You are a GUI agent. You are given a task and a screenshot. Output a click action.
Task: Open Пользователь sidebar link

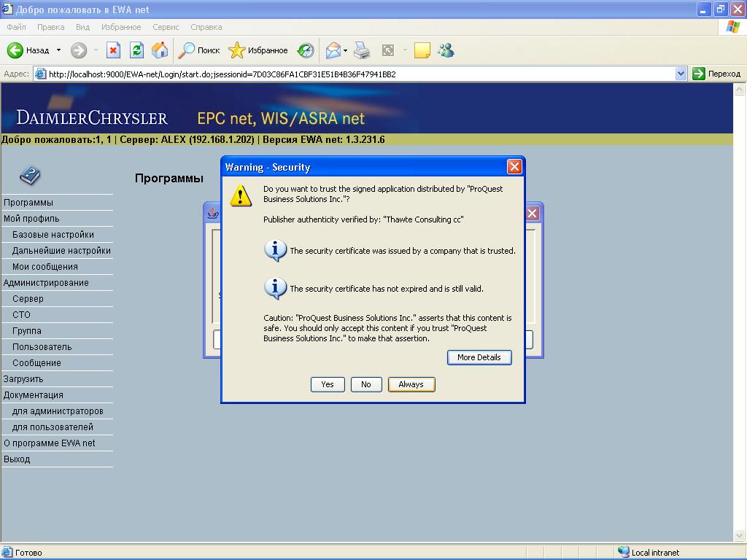pos(42,346)
